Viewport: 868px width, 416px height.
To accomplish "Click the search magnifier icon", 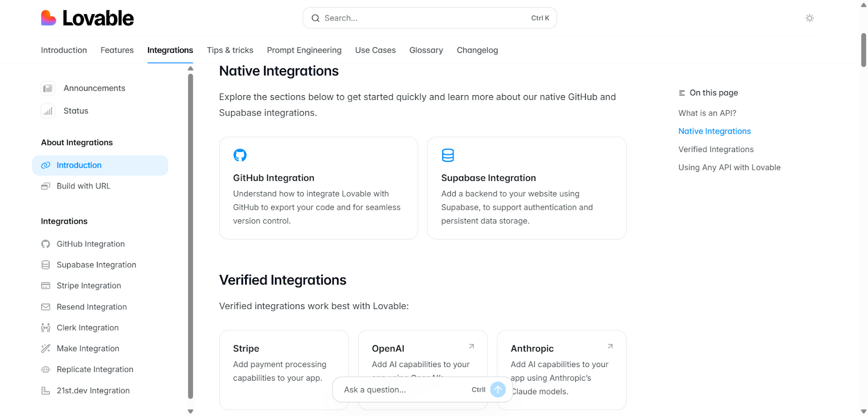I will (x=315, y=18).
